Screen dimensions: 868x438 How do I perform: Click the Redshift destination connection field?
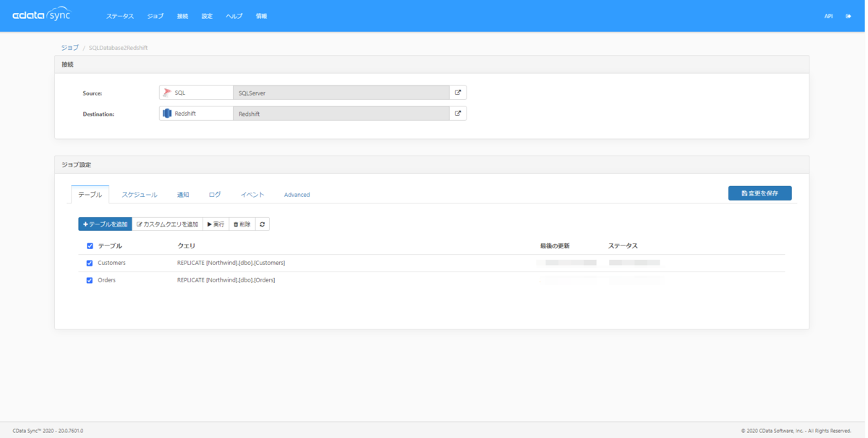[x=341, y=114]
